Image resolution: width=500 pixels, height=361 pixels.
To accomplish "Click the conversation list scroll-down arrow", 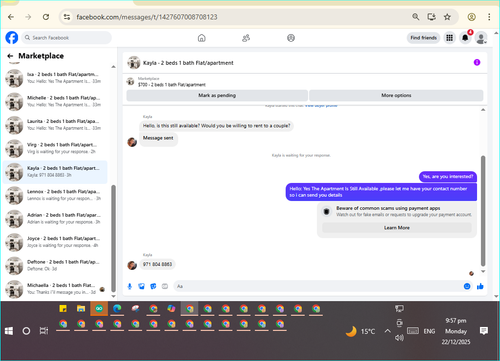I will 113,296.
